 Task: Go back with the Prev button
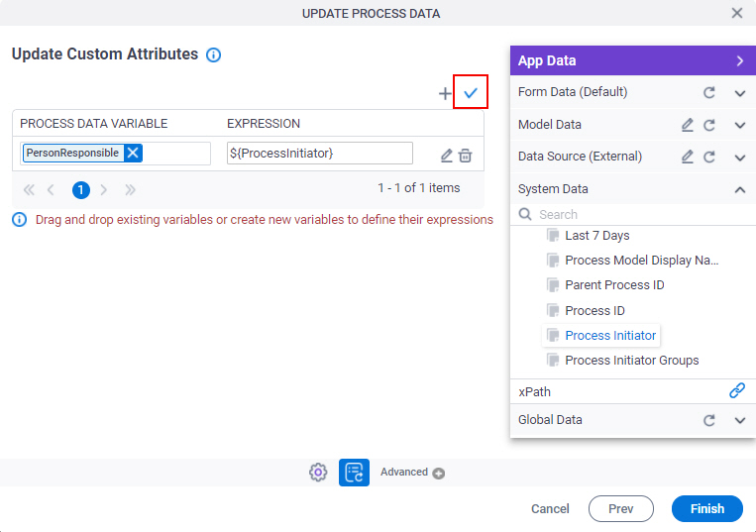click(621, 508)
